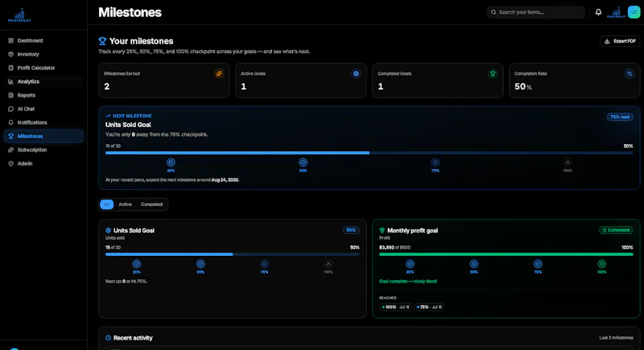Click Monthly profit goal progress bar

[x=506, y=254]
